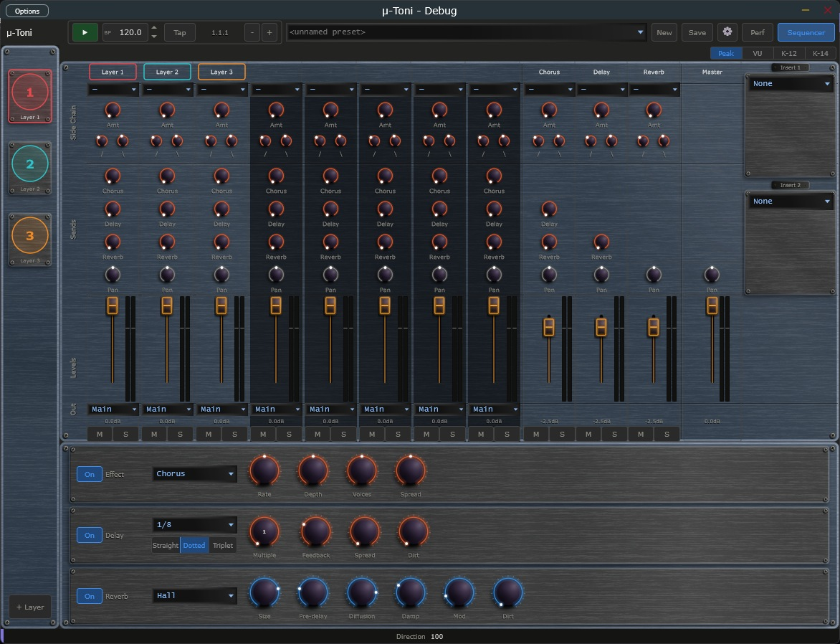
Task: Open the Insert 2 None dropdown
Action: click(x=791, y=202)
